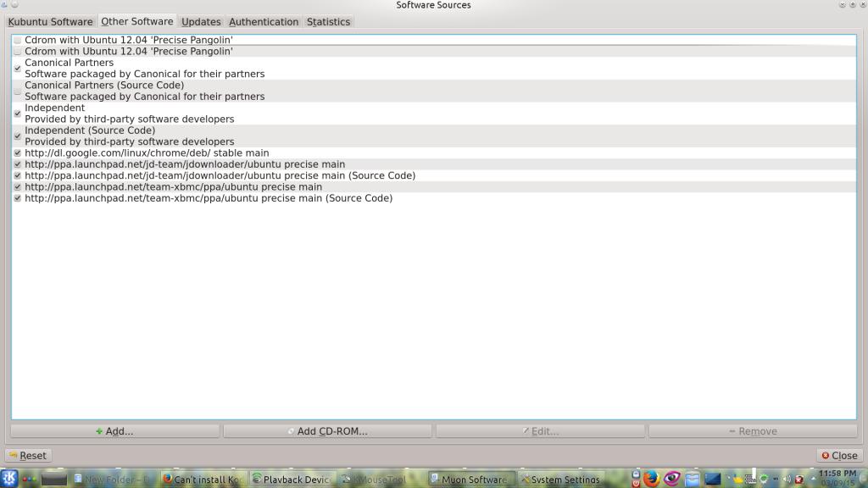Disable the jdownloader PPA main repository

click(18, 164)
